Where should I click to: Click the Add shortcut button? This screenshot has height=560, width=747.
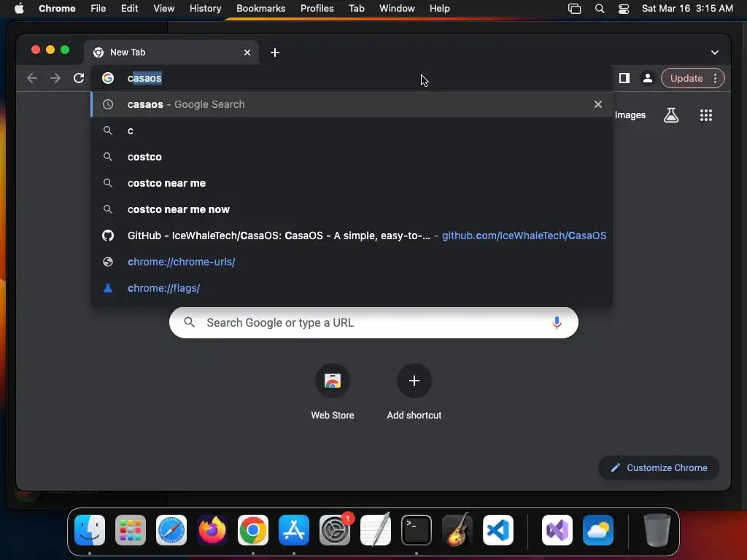(x=414, y=392)
